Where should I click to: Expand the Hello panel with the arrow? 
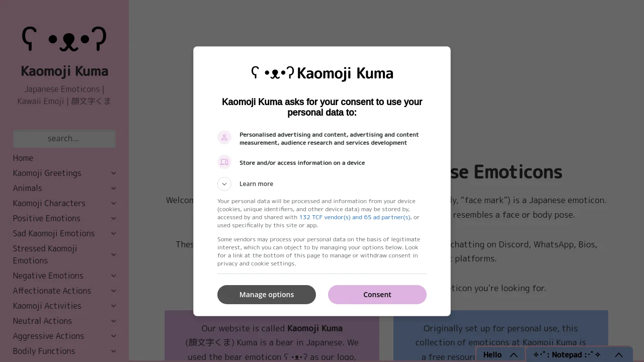coord(514,355)
